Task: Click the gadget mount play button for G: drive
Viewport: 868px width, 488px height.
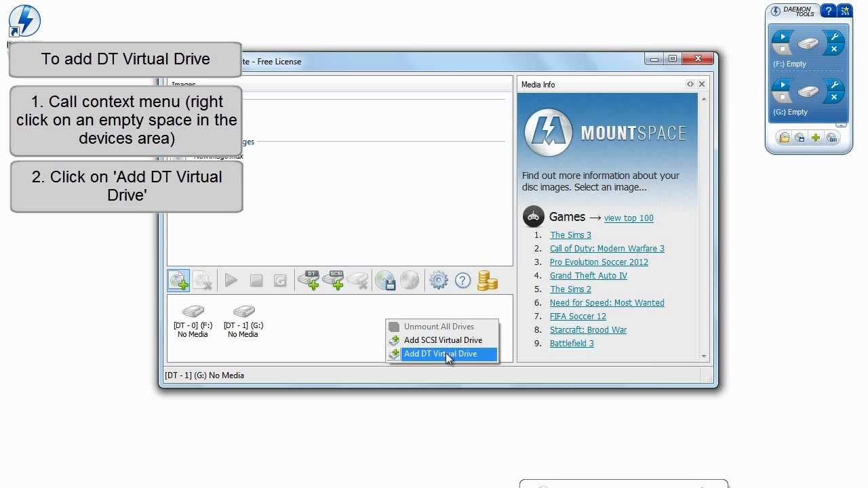Action: coord(783,85)
